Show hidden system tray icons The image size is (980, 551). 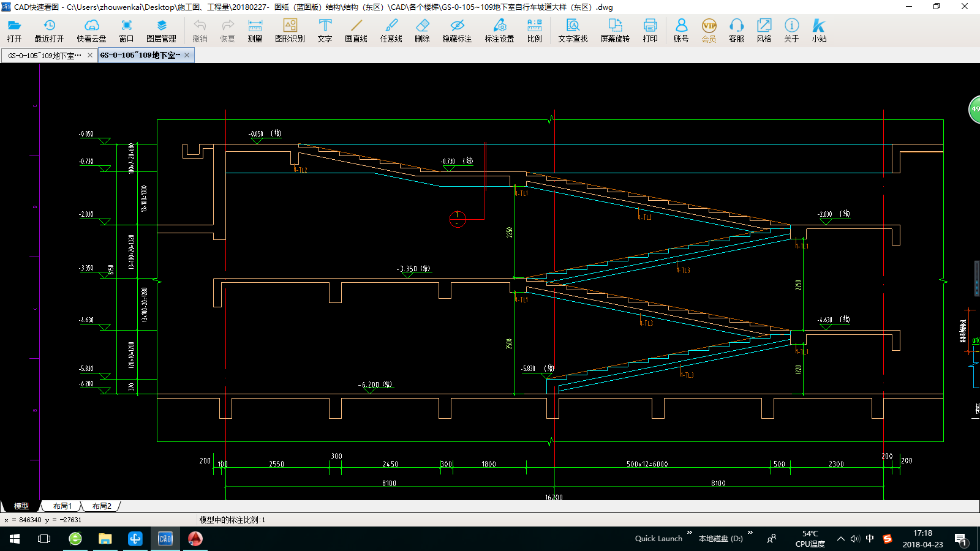(x=840, y=539)
